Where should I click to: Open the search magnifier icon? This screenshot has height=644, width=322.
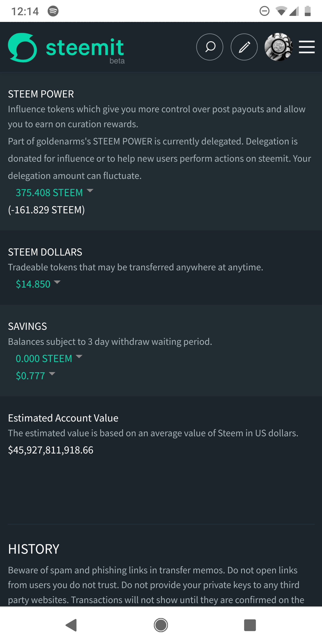click(210, 47)
